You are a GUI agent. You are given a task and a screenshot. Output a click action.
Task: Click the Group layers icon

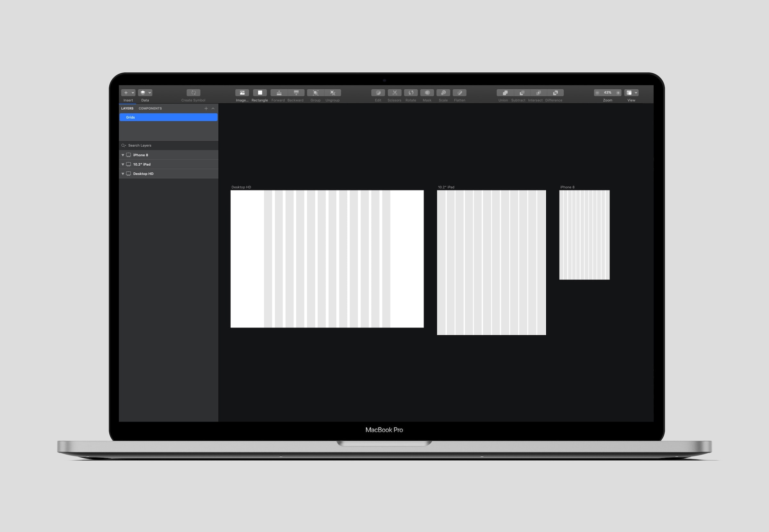click(x=315, y=93)
